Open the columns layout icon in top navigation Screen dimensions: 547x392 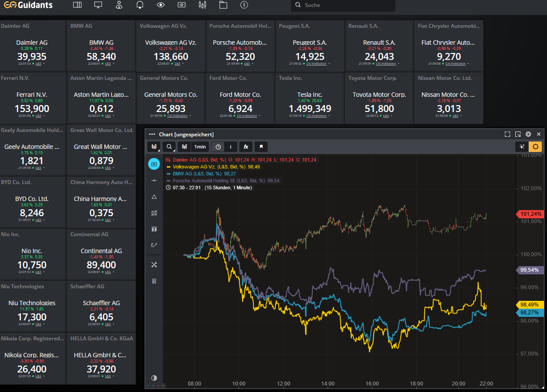click(77, 5)
